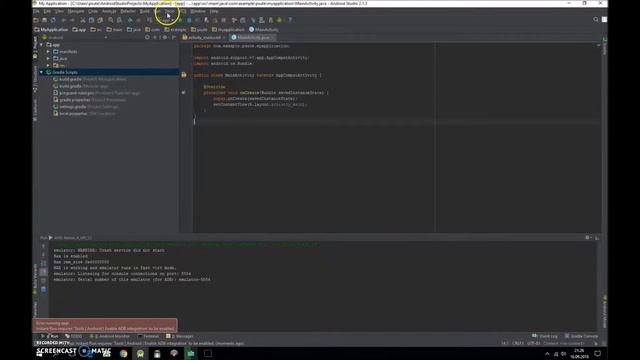Viewport: 640px width, 360px height.
Task: Switch to the MainActivity.java editor tab
Action: coord(253,37)
